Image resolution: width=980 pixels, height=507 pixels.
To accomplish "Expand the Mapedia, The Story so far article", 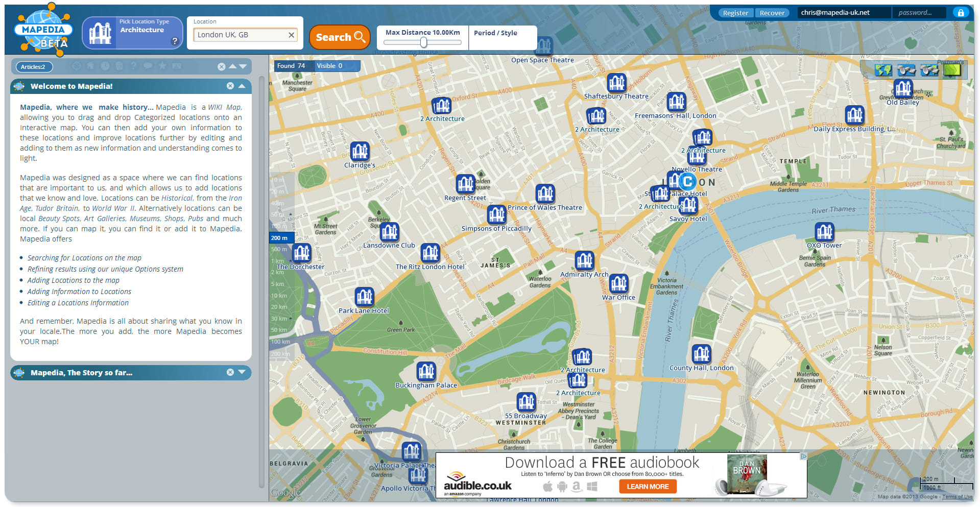I will coord(243,372).
